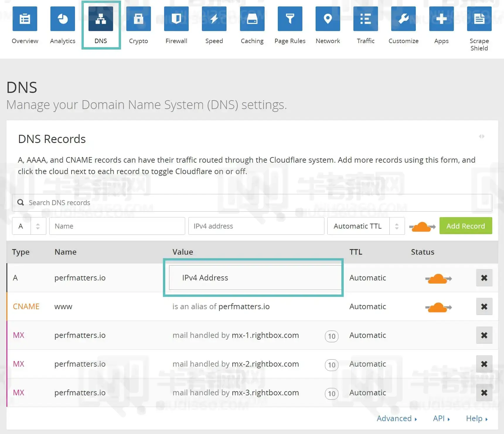Open the Traffic list icon
Image resolution: width=504 pixels, height=434 pixels.
366,19
